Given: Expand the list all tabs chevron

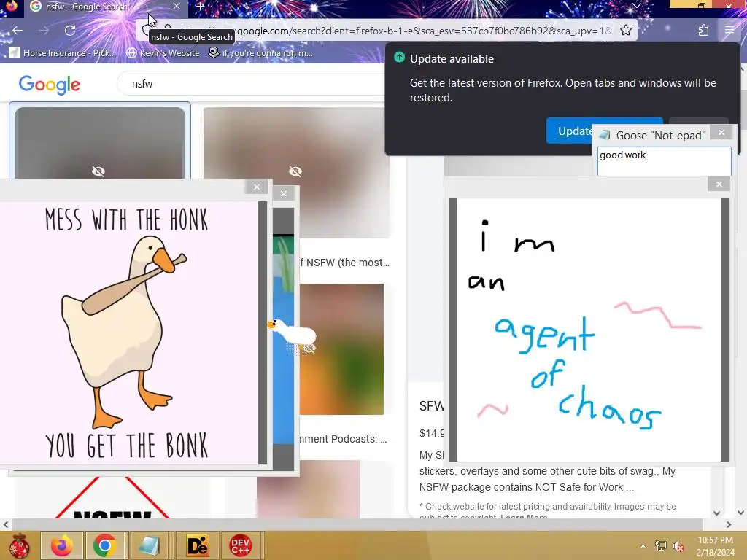Looking at the screenshot, I should [x=636, y=6].
